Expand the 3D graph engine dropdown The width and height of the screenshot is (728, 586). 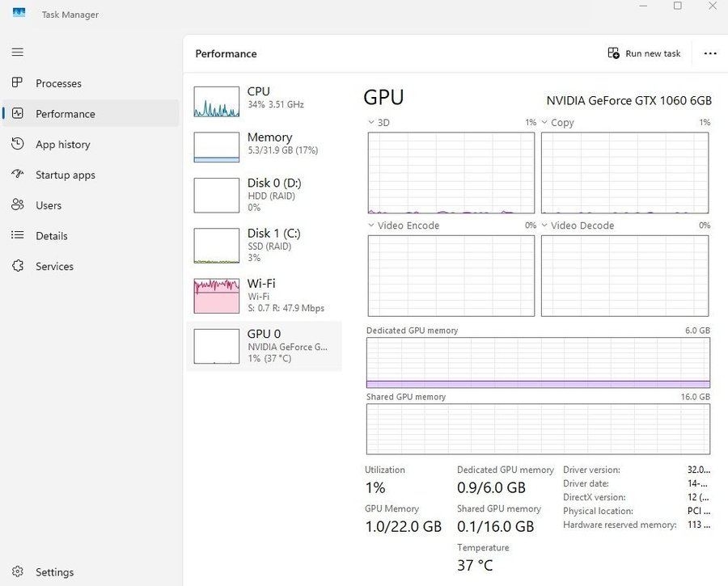371,123
